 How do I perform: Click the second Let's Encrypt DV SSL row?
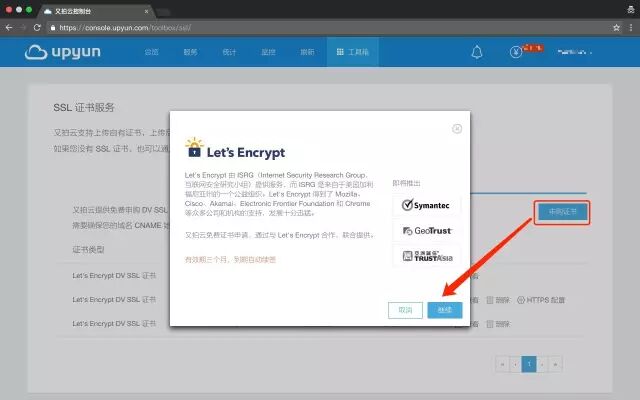[114, 300]
